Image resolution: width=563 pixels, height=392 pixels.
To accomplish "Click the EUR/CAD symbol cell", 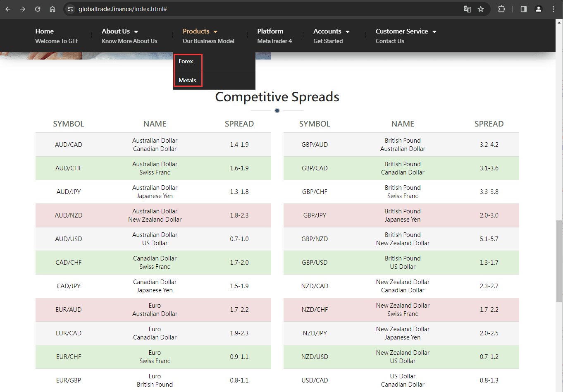I will coord(69,333).
